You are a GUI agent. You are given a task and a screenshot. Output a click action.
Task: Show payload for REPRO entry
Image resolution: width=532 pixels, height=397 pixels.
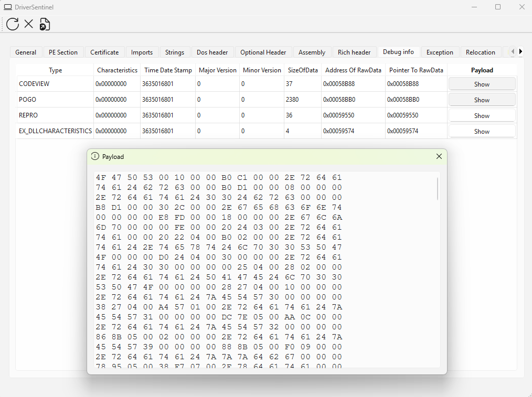[x=482, y=115]
